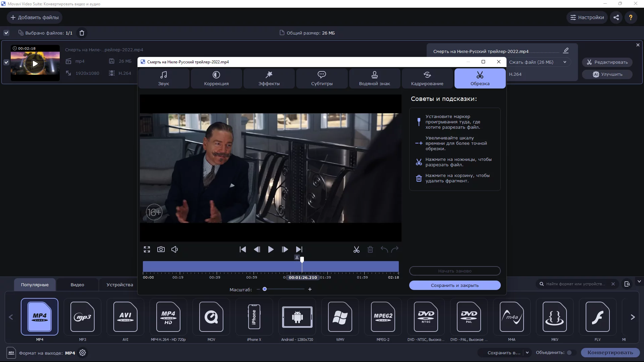Switch to the Субтитры tab
644x362 pixels.
coord(322,78)
